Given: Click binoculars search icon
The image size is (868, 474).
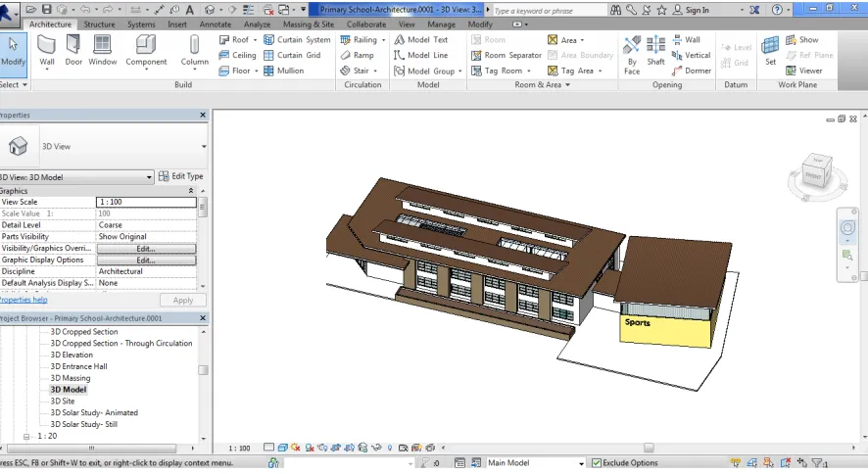Looking at the screenshot, I should (x=615, y=10).
